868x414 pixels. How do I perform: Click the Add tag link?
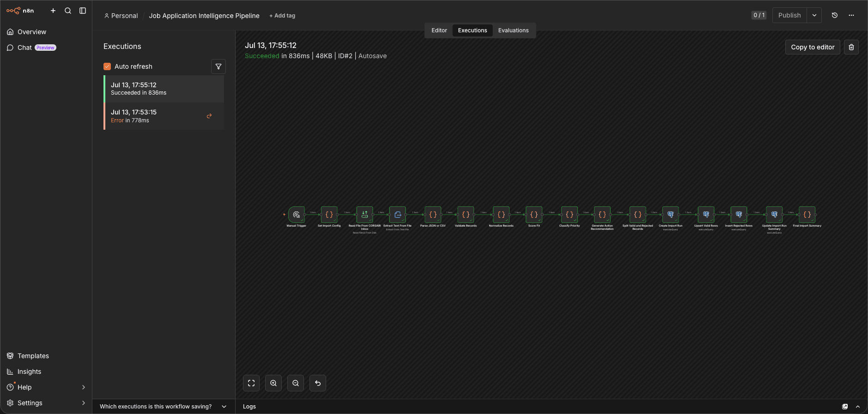[x=282, y=16]
